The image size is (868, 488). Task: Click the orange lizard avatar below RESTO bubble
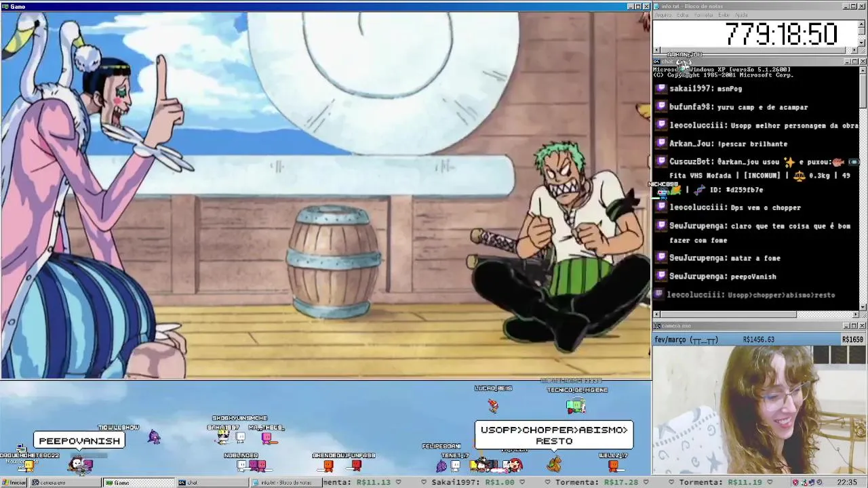555,464
